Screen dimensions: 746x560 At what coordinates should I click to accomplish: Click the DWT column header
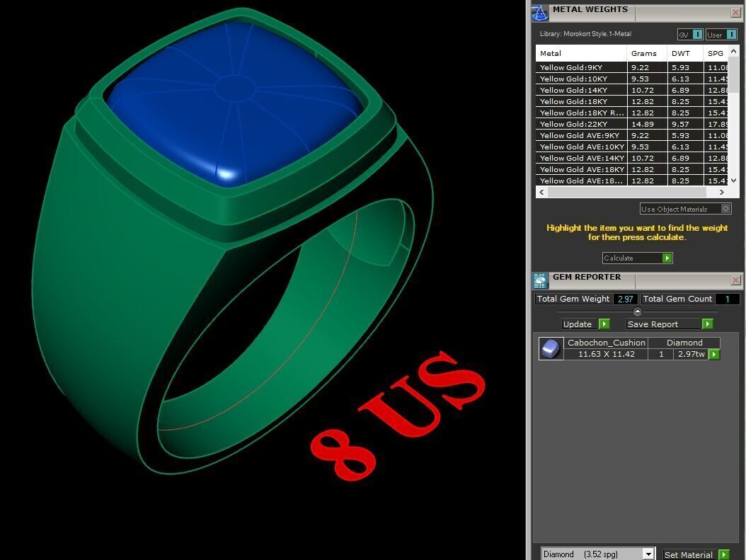(x=685, y=53)
